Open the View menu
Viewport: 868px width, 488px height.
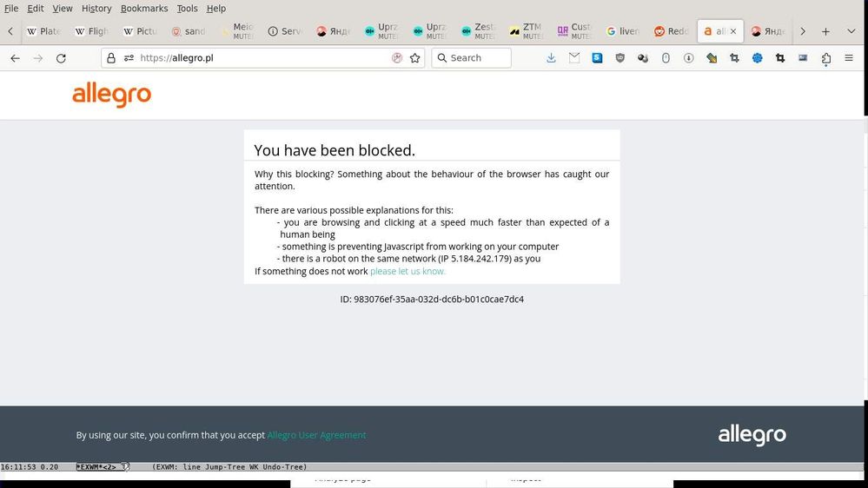click(x=62, y=9)
